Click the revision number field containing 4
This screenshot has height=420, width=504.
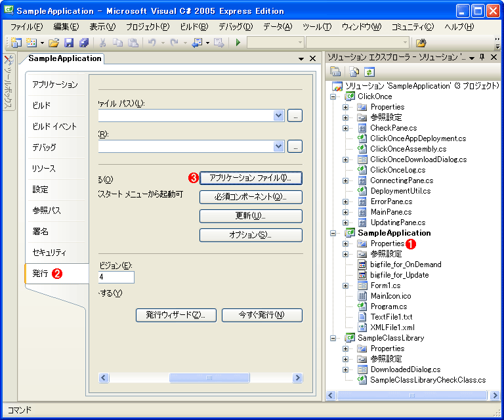click(x=116, y=277)
